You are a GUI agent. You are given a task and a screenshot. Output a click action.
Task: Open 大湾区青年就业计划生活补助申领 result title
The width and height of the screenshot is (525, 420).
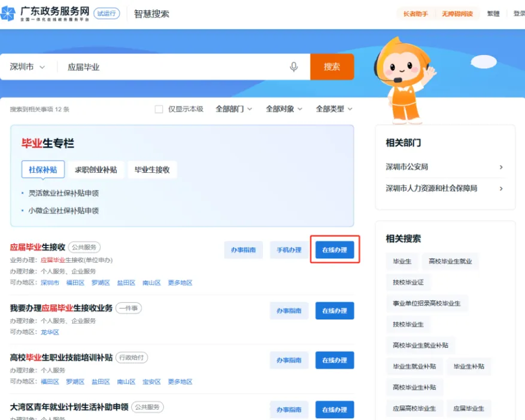pyautogui.click(x=69, y=407)
